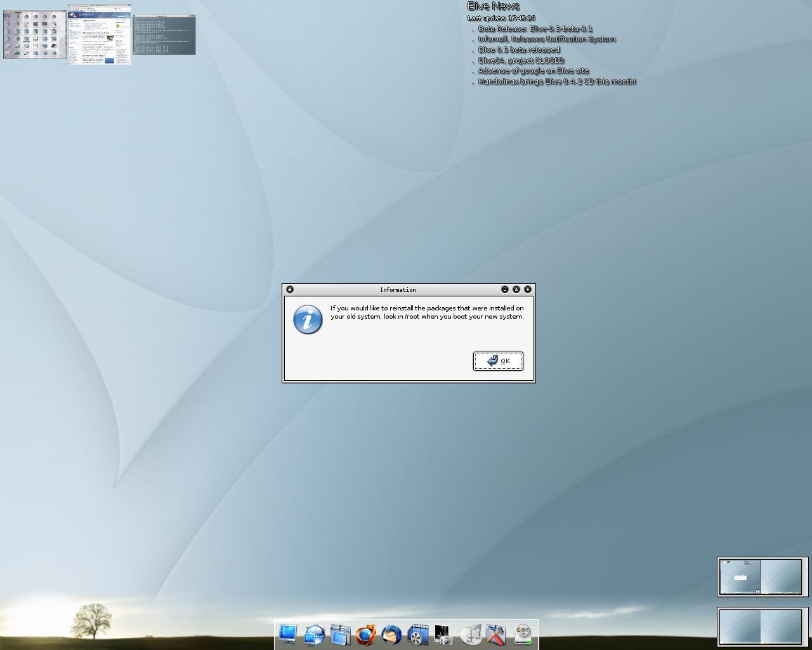Open 'Mundolinux brings Elive 0.4.2 CD' news item
812x650 pixels.
click(556, 81)
